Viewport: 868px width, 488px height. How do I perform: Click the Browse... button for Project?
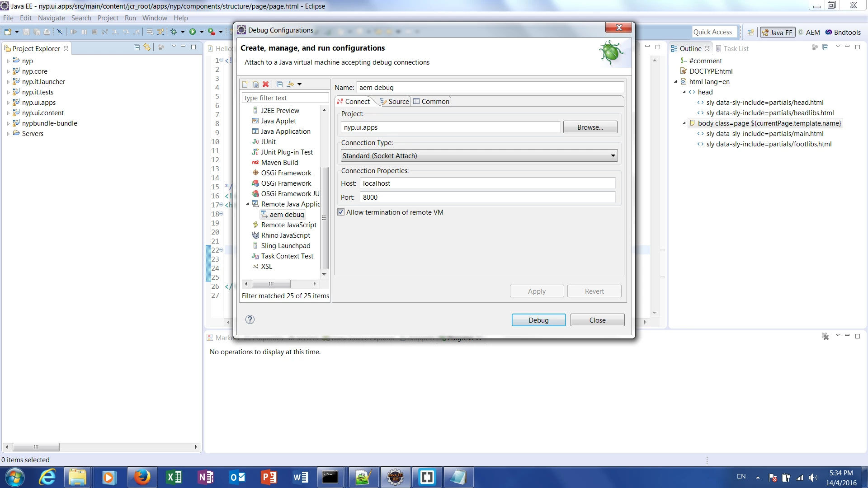590,127
